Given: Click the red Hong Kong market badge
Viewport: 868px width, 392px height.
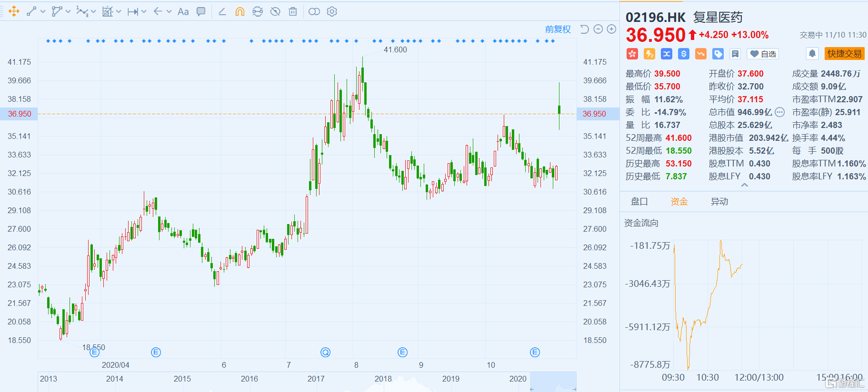Looking at the screenshot, I should (632, 54).
